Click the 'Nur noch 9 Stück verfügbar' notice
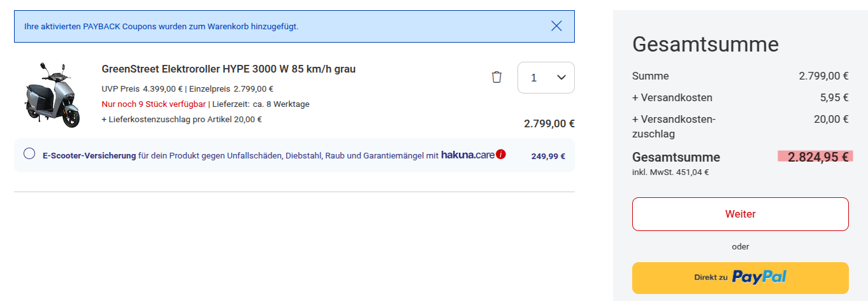This screenshot has width=868, height=301. (153, 104)
